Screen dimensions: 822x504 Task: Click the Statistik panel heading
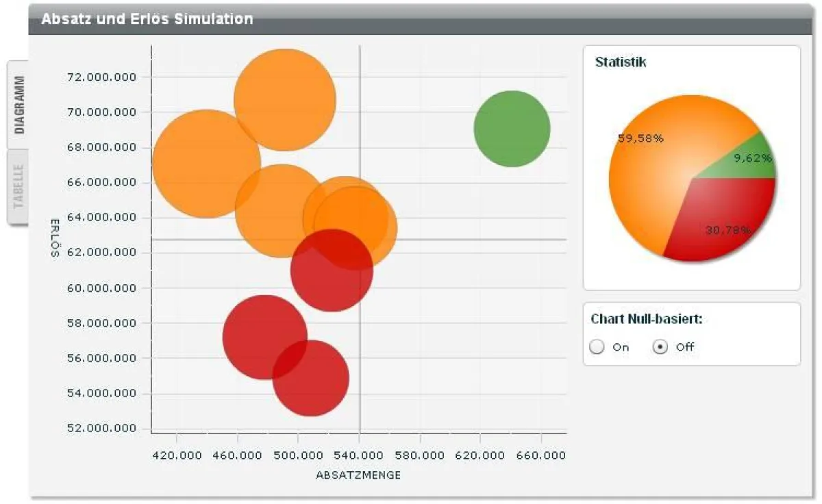(620, 62)
